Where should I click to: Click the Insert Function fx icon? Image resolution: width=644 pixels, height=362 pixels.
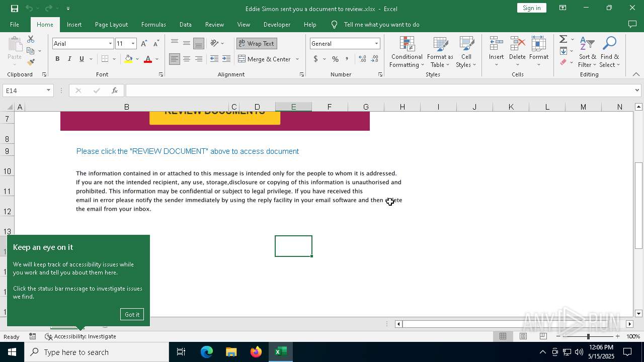click(x=115, y=90)
